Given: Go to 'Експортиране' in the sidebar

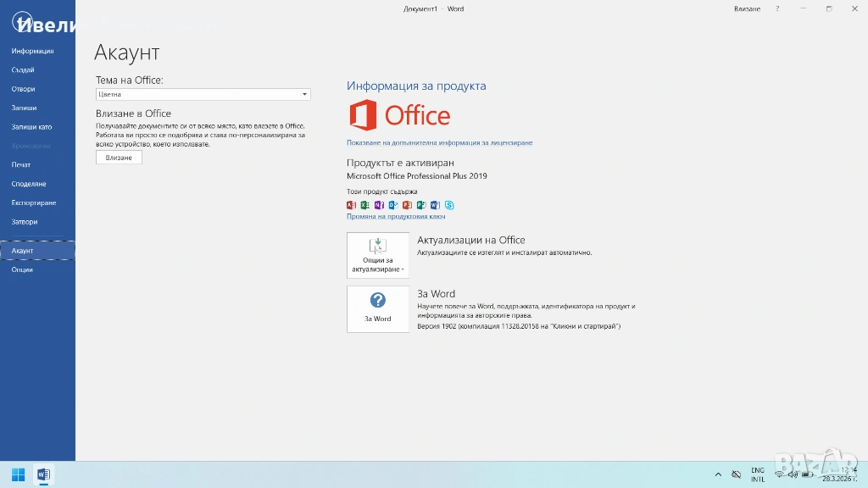Looking at the screenshot, I should click(x=34, y=202).
